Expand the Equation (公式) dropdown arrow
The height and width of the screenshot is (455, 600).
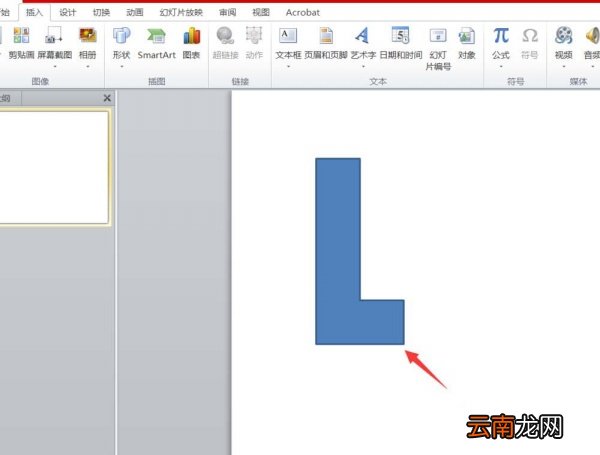(x=501, y=67)
